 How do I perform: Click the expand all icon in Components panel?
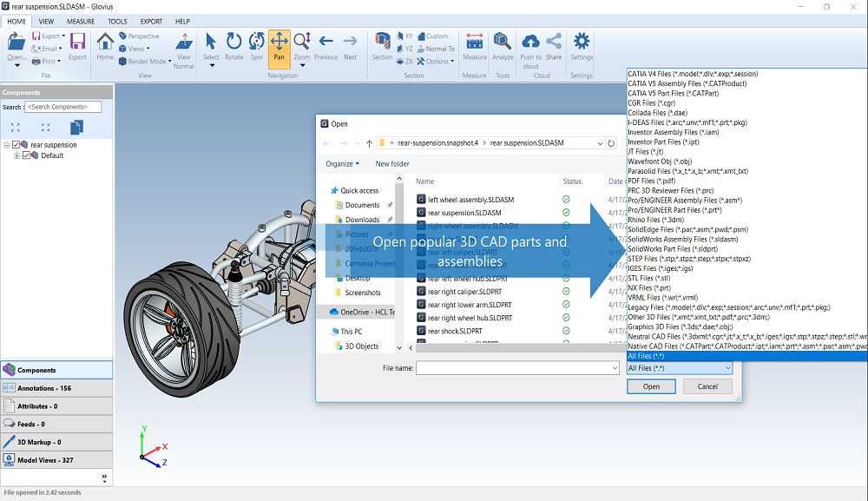click(16, 128)
